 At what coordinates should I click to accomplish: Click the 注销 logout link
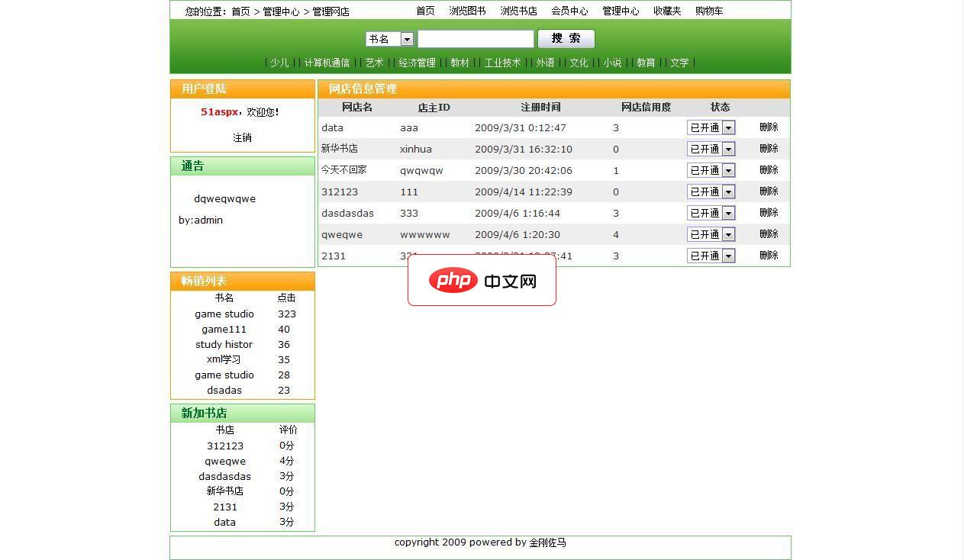click(x=242, y=137)
